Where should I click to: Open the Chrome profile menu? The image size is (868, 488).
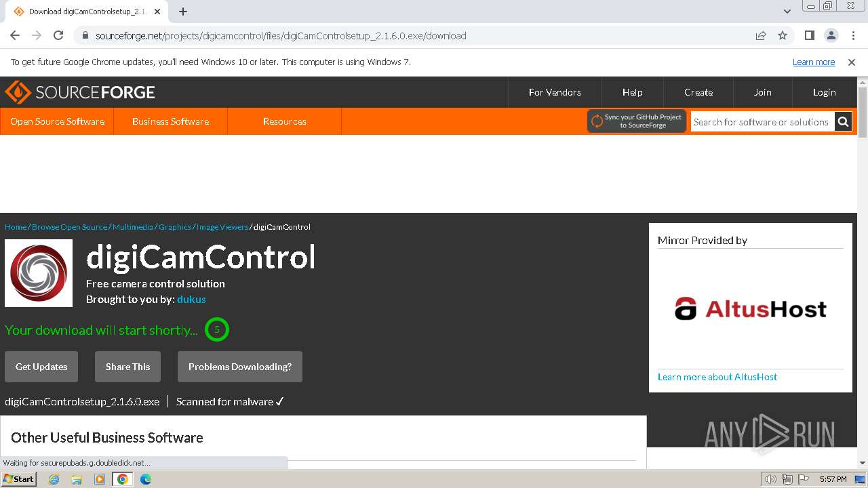pyautogui.click(x=831, y=35)
